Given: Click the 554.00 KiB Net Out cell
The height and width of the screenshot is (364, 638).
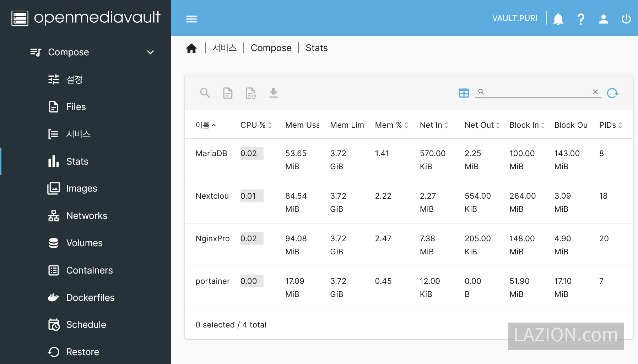Looking at the screenshot, I should 478,202.
